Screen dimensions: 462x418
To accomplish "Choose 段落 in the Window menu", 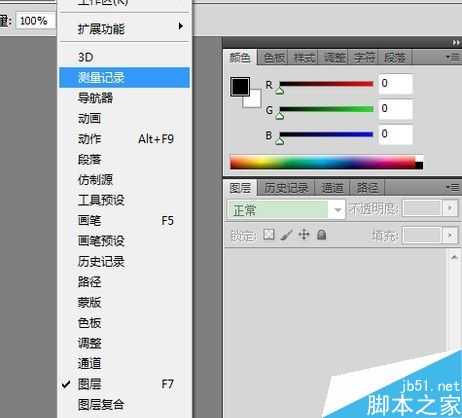I will tap(125, 159).
